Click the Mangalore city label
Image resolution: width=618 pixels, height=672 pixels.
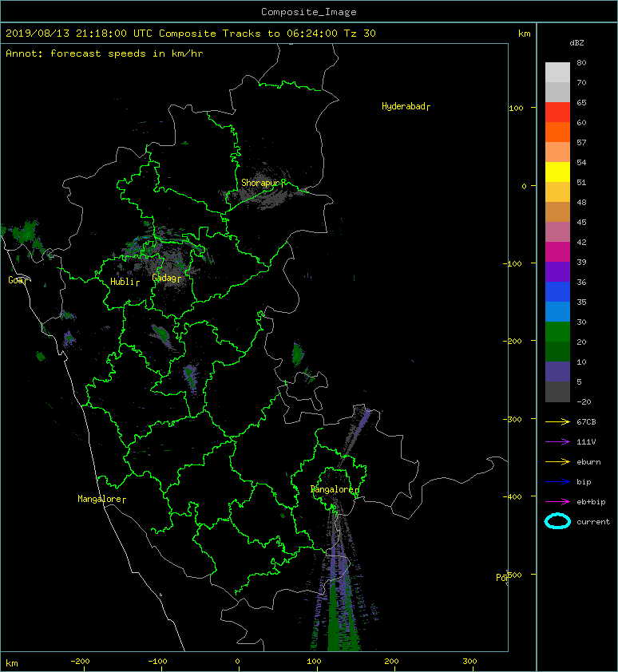click(x=100, y=499)
